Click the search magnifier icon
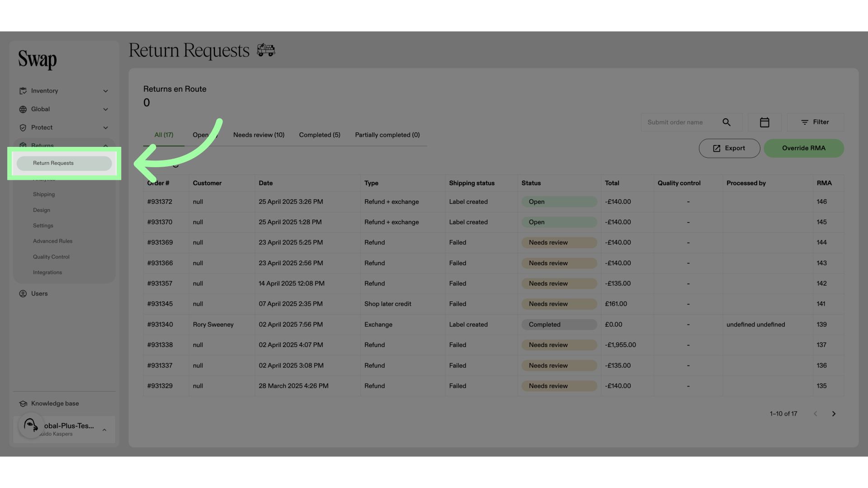 [x=726, y=122]
